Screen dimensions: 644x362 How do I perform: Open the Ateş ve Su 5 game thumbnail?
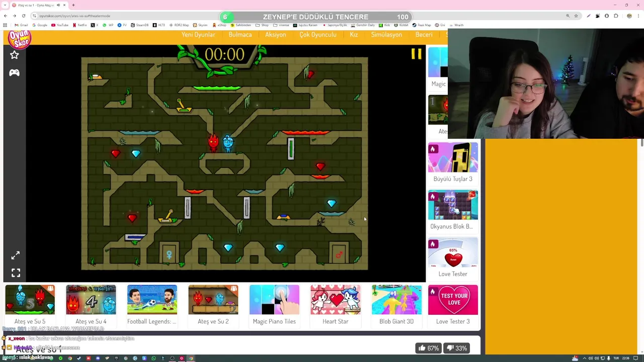(x=30, y=300)
